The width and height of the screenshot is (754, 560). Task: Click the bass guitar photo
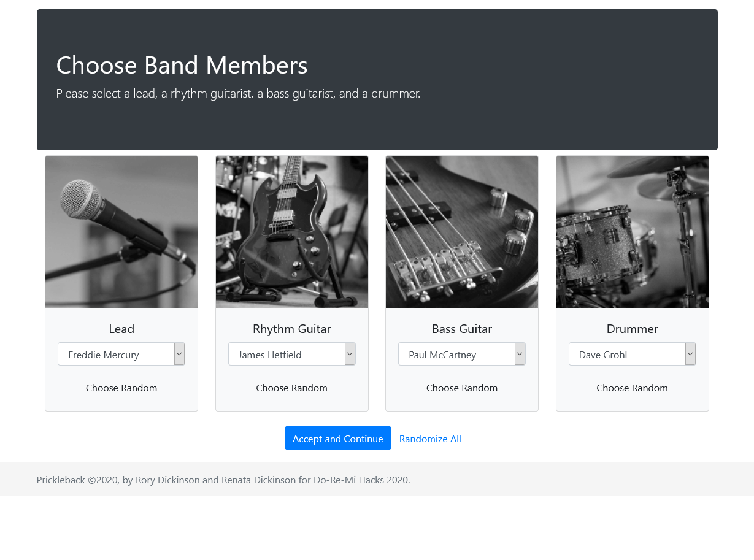click(462, 232)
